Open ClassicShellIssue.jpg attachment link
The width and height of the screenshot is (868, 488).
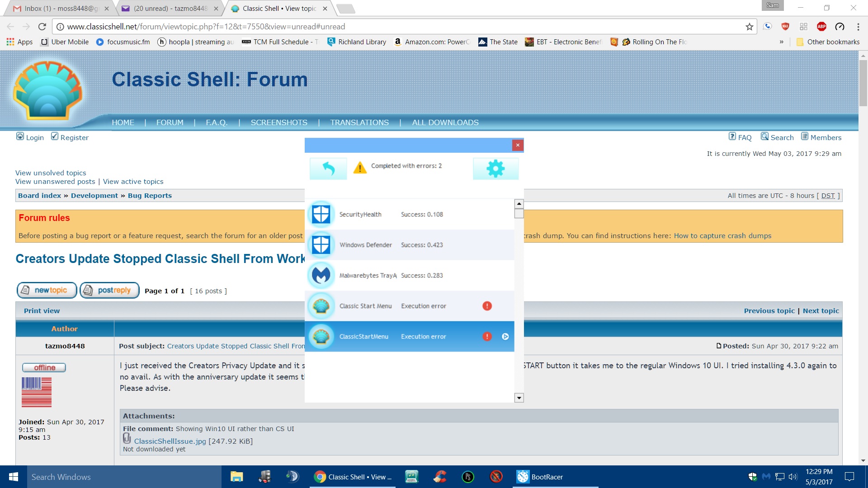[x=170, y=441]
